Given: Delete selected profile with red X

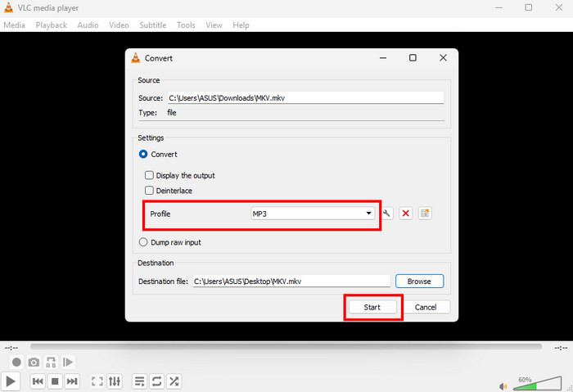Looking at the screenshot, I should (x=406, y=214).
